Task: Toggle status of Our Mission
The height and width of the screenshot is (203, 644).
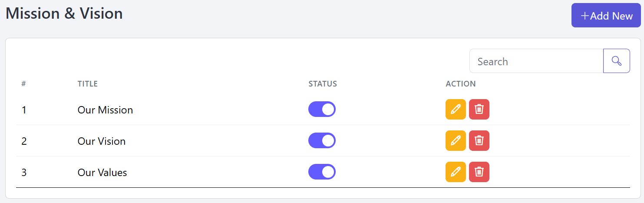Action: [x=322, y=109]
